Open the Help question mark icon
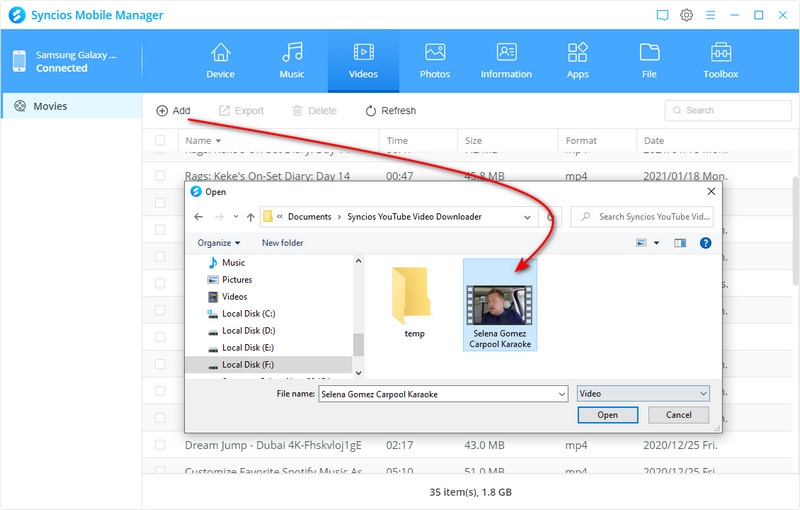 [706, 243]
